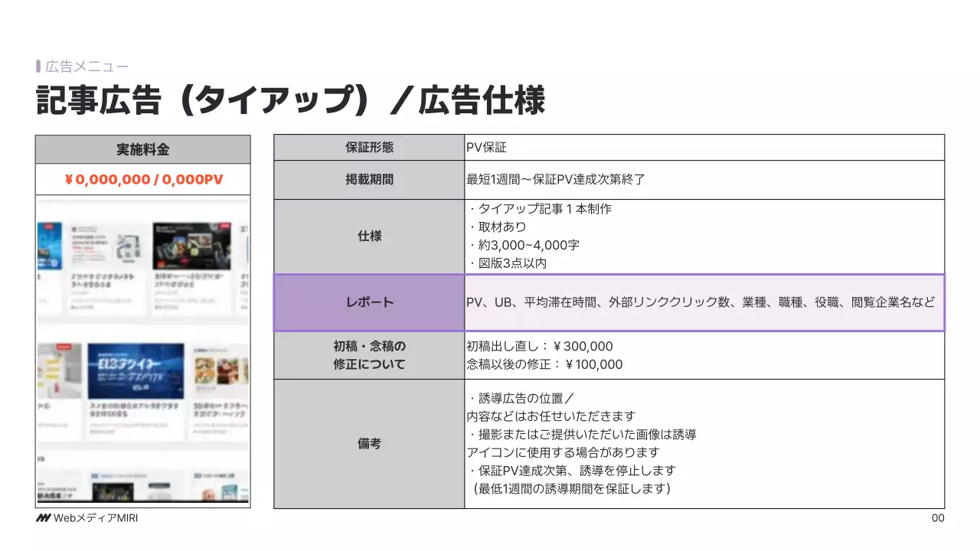
Task: Open the EL3テクノロジー blue article thumbnail
Action: (136, 370)
